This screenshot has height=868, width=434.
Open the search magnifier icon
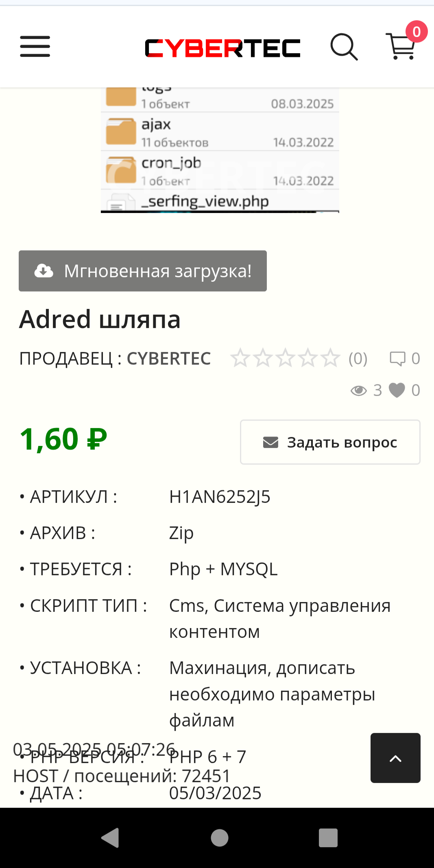coord(344,47)
